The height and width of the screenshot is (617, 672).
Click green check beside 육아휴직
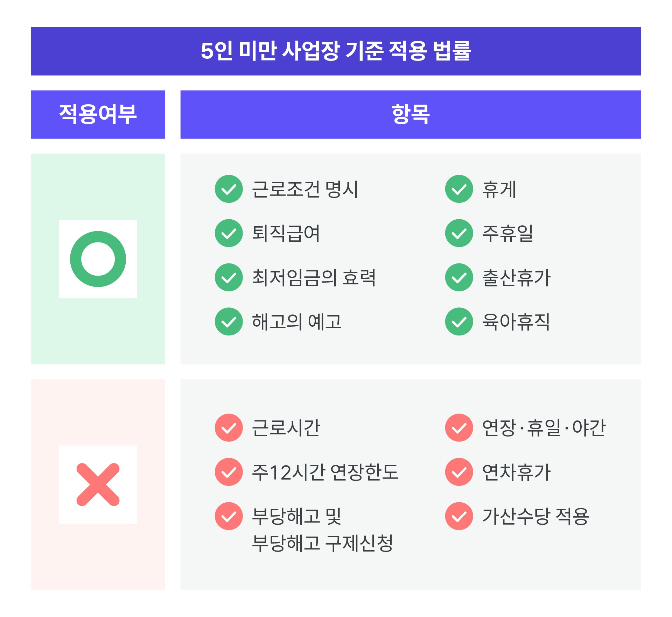tap(459, 321)
